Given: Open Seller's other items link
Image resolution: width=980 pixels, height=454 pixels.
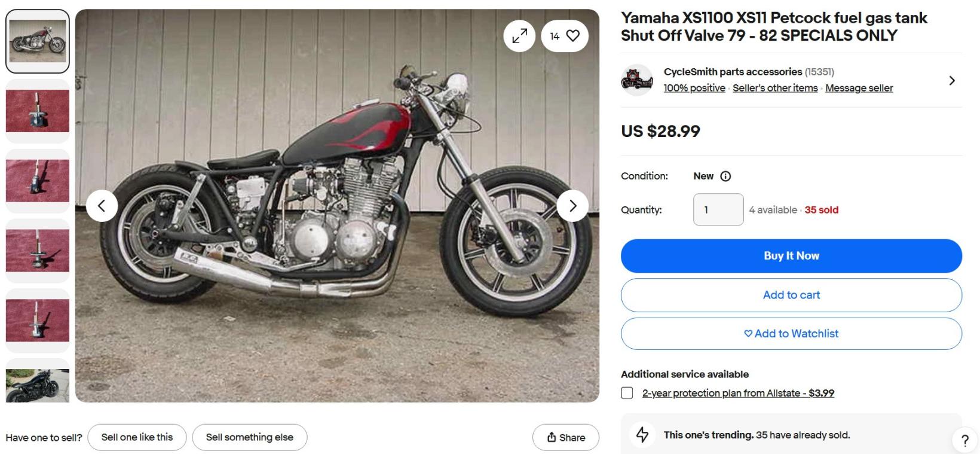Looking at the screenshot, I should pos(775,88).
